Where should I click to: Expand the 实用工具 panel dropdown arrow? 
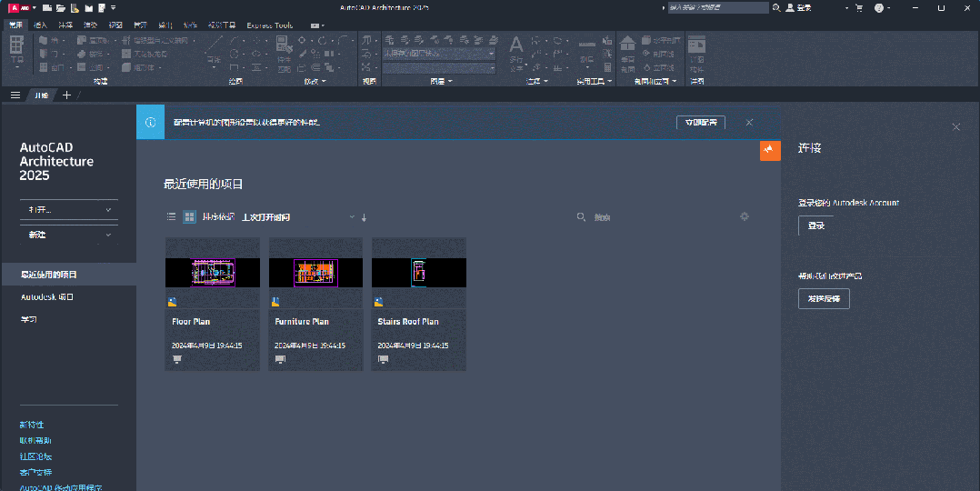(609, 81)
